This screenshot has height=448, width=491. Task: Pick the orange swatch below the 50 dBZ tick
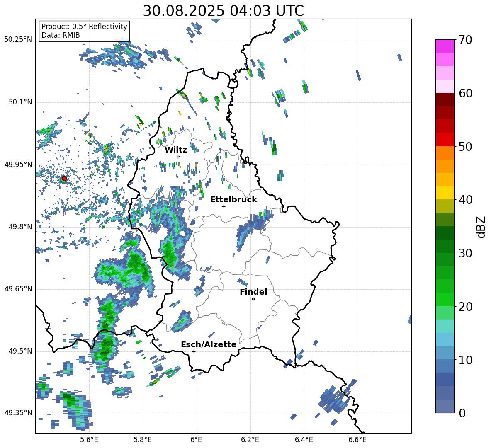coord(445,153)
